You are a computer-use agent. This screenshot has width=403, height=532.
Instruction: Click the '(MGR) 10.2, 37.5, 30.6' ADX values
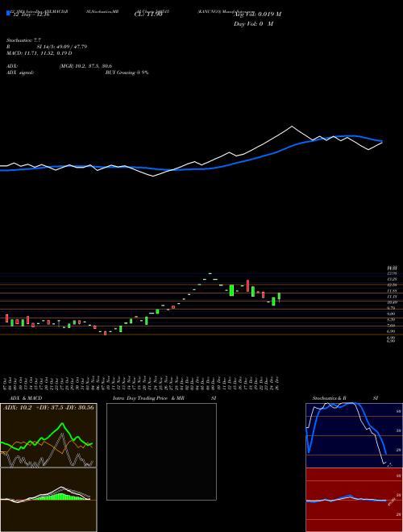pyautogui.click(x=85, y=66)
